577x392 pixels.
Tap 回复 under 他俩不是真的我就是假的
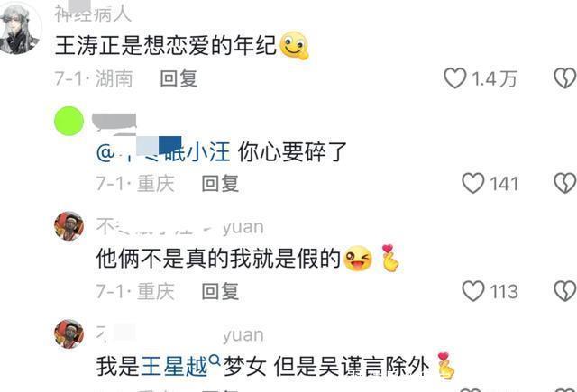[220, 291]
